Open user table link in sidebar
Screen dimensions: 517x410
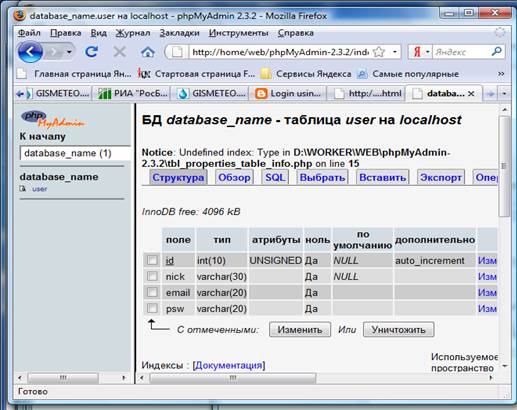(39, 189)
